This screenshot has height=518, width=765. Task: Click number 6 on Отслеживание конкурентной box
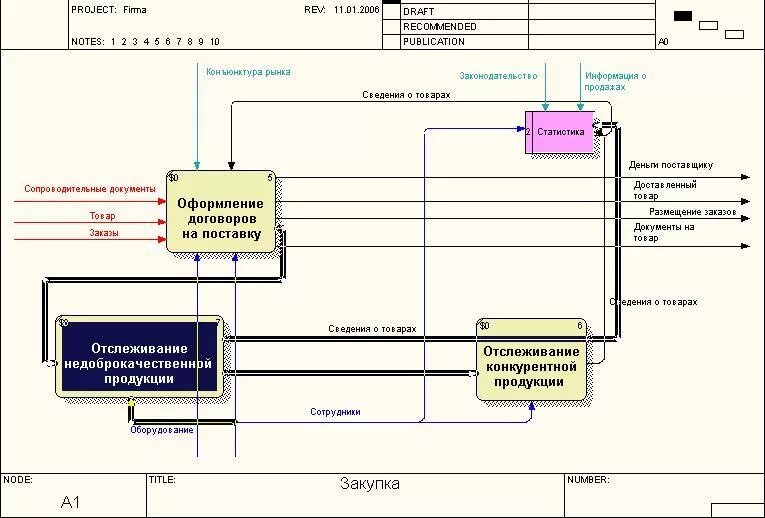(x=580, y=325)
